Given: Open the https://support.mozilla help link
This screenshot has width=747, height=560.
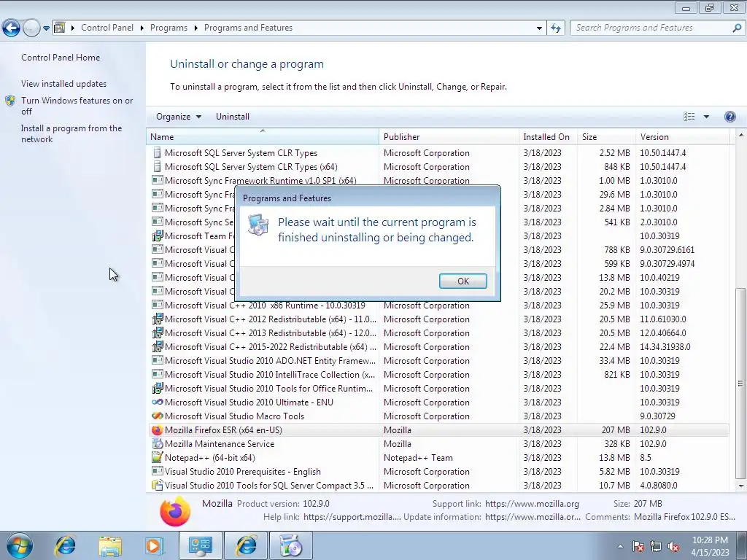Looking at the screenshot, I should coord(352,517).
